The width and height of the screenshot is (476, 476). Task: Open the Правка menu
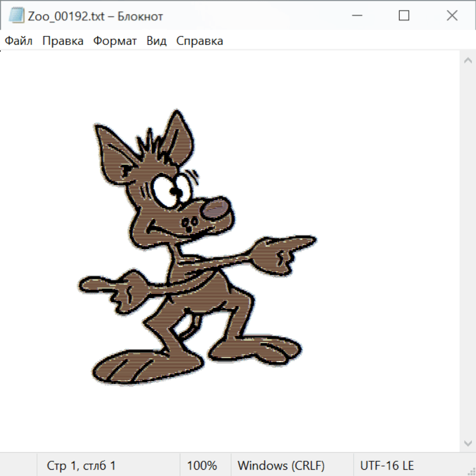tap(63, 41)
